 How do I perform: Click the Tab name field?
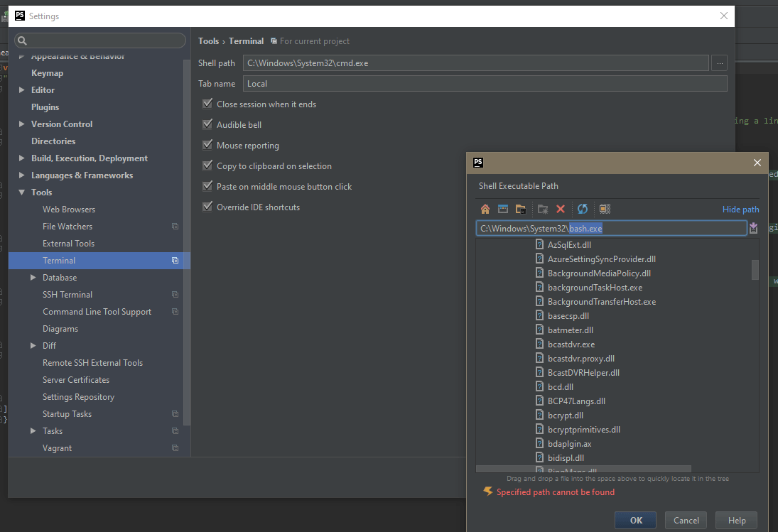(x=485, y=83)
